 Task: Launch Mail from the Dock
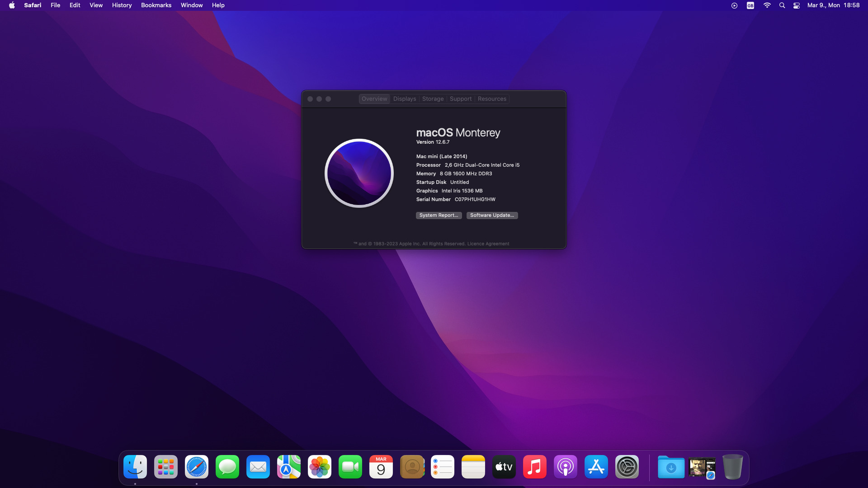(x=258, y=467)
